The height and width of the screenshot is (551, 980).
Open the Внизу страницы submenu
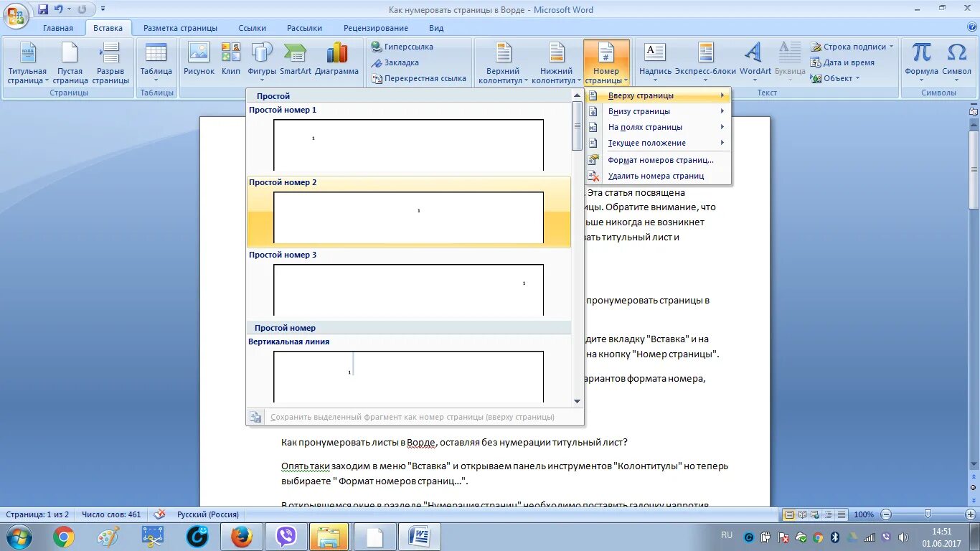pos(658,111)
